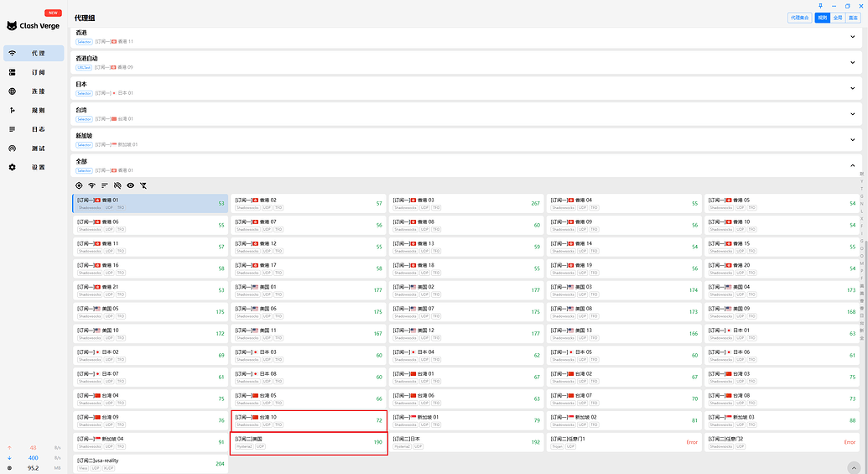The width and height of the screenshot is (868, 474).
Task: Select the 香港 10 proxy node
Action: click(782, 225)
